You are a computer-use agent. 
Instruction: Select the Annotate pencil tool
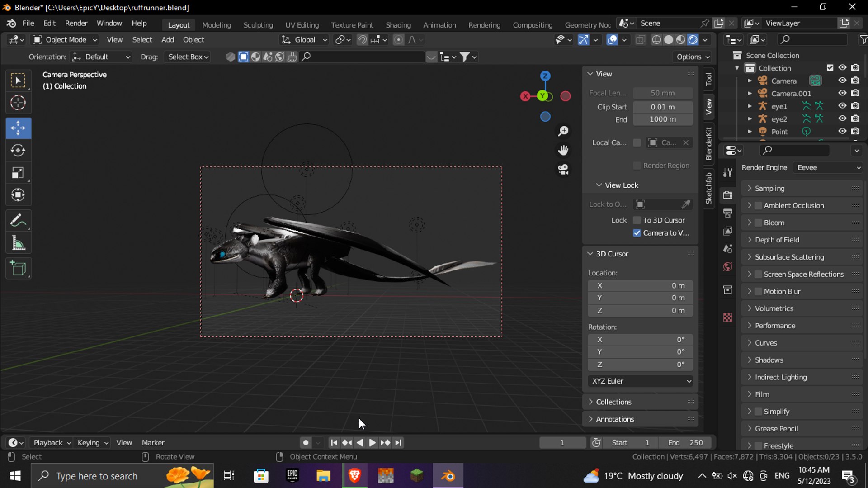tap(18, 221)
